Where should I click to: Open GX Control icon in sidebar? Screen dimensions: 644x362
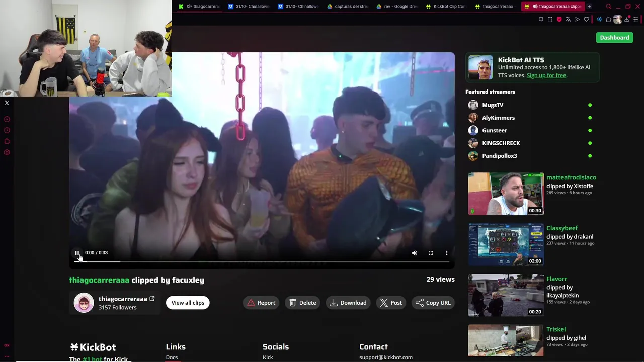(x=7, y=345)
